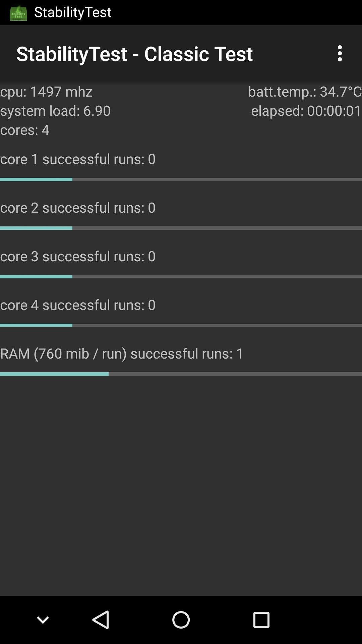The width and height of the screenshot is (362, 644).
Task: Tap the elapsed time counter
Action: [306, 111]
